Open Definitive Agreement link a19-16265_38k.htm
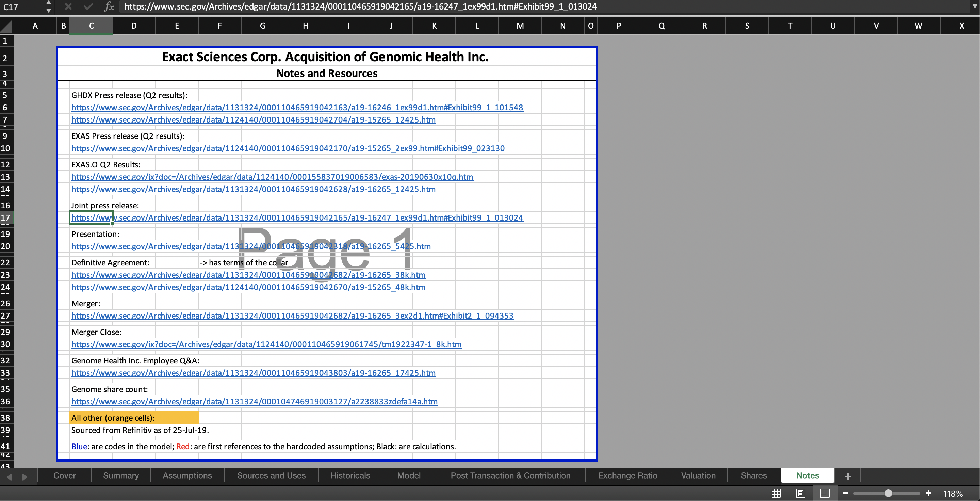 pos(248,275)
